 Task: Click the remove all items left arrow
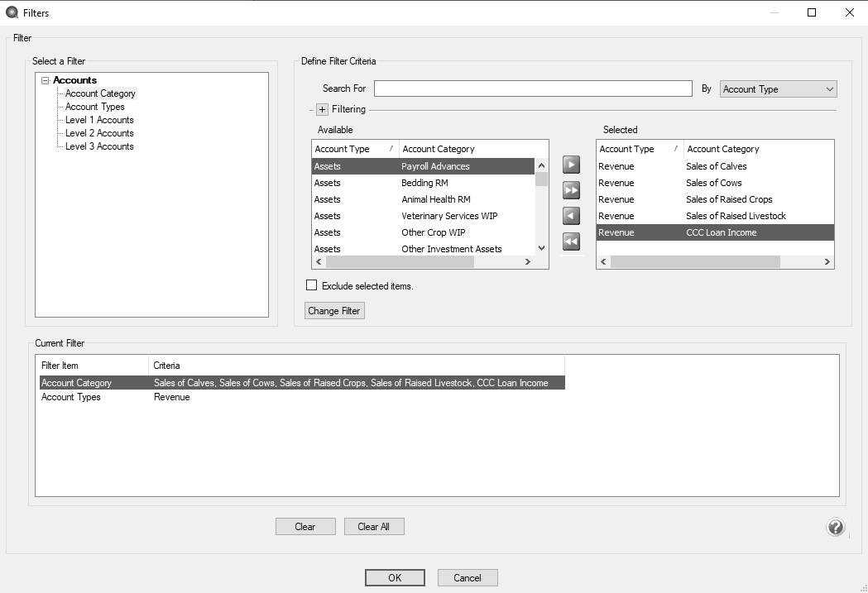pos(571,242)
